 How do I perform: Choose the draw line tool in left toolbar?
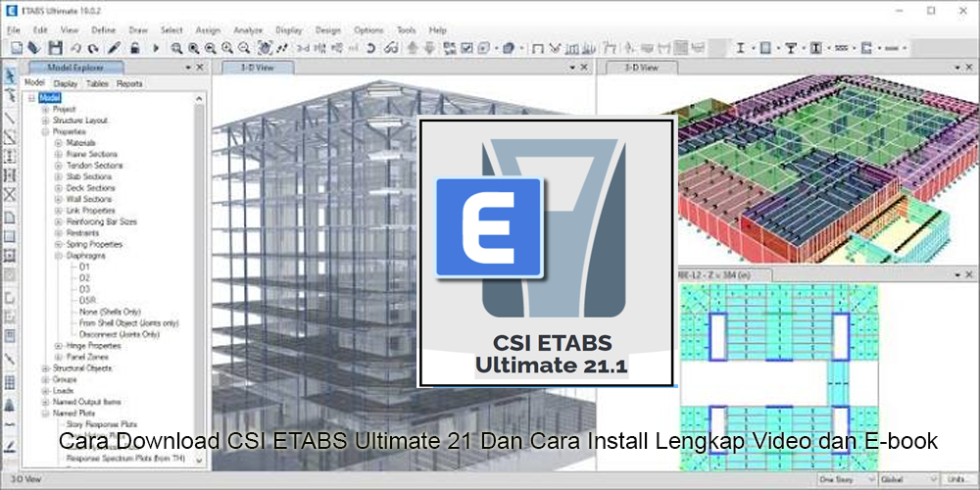point(10,117)
